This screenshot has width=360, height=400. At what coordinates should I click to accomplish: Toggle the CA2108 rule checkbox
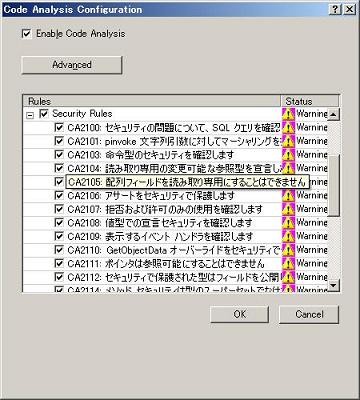coord(59,223)
